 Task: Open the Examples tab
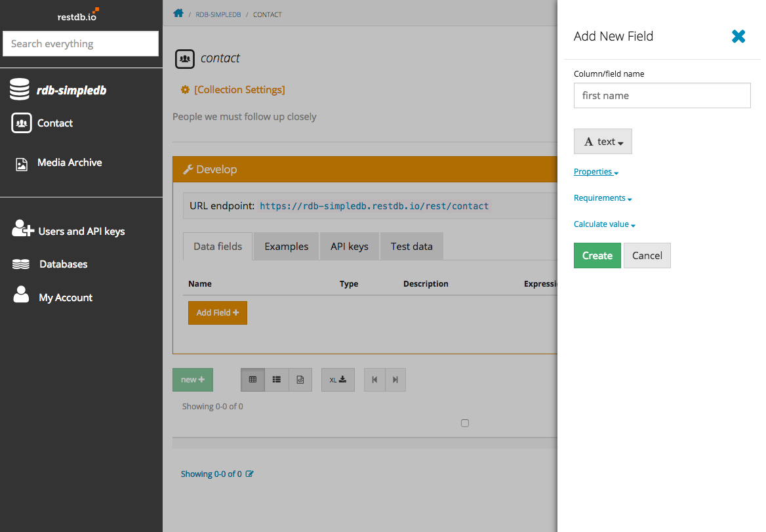click(287, 246)
